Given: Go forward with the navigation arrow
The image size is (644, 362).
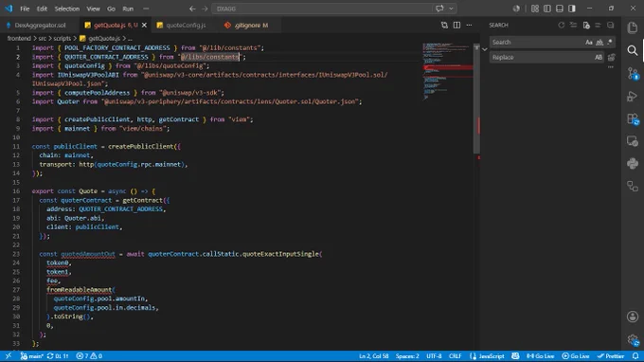Looking at the screenshot, I should pos(205,9).
